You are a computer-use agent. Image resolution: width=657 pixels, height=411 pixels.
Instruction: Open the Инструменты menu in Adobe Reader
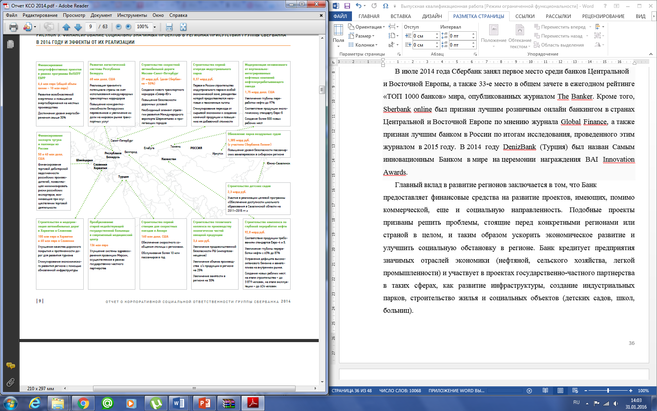pyautogui.click(x=130, y=16)
